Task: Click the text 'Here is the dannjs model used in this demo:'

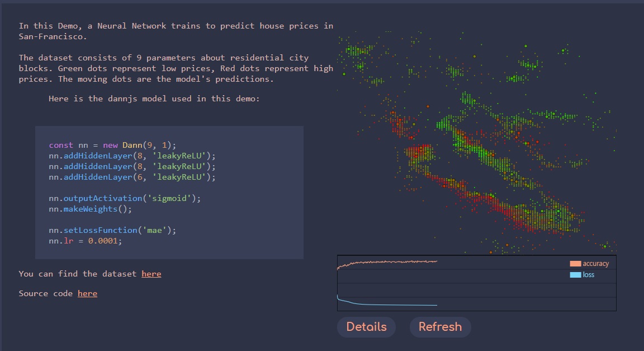Action: (x=154, y=99)
